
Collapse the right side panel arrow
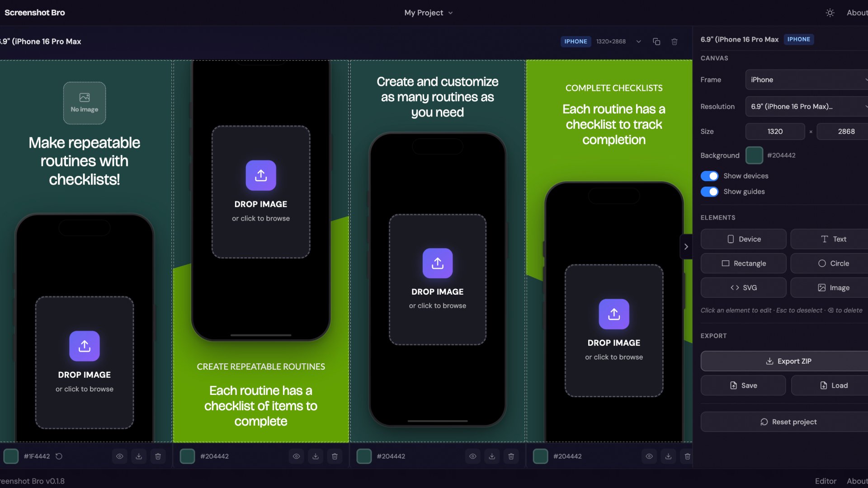(x=686, y=247)
